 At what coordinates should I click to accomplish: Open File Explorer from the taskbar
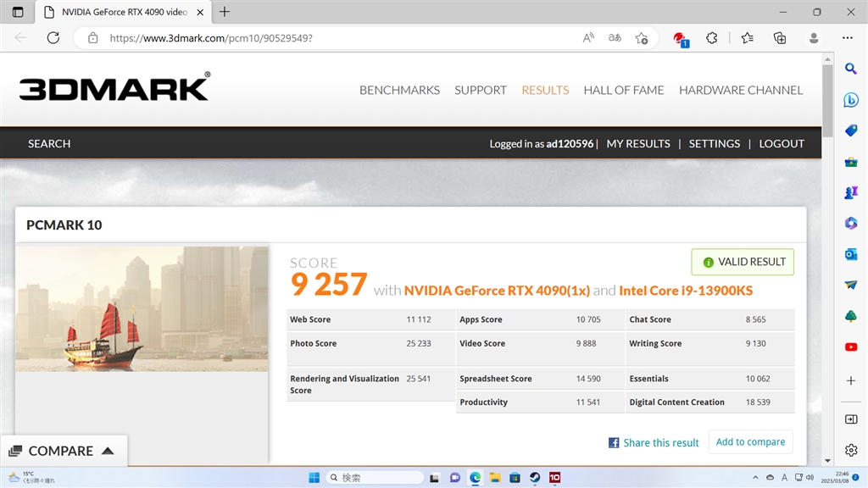click(x=495, y=478)
